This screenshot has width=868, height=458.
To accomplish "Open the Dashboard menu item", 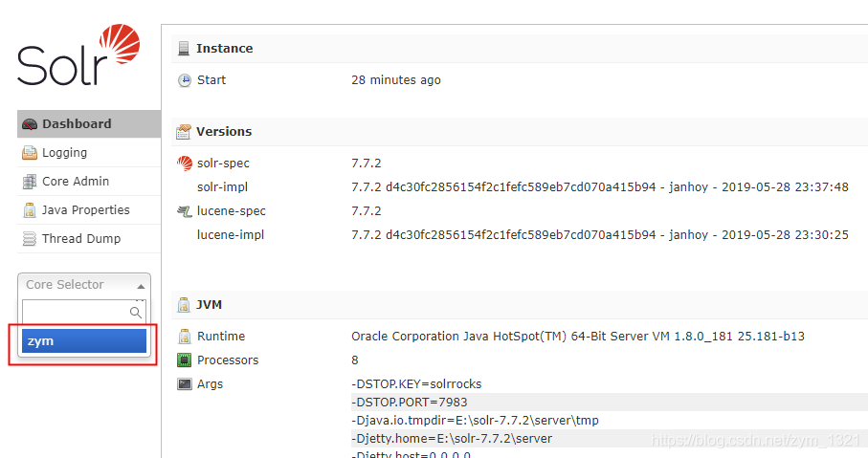I will [x=89, y=124].
